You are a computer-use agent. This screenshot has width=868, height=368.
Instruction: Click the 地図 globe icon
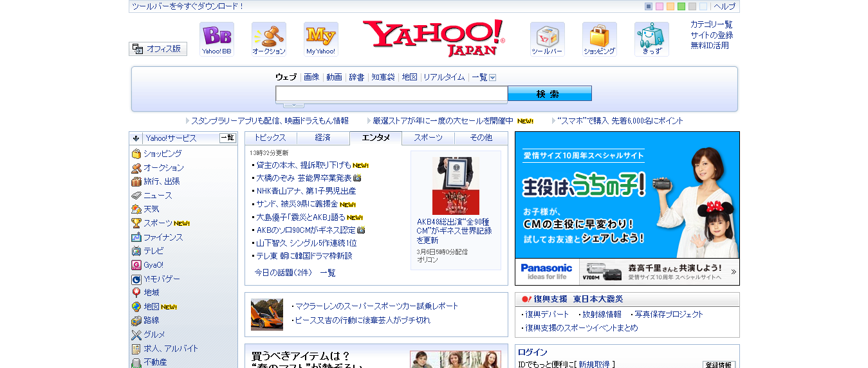136,307
